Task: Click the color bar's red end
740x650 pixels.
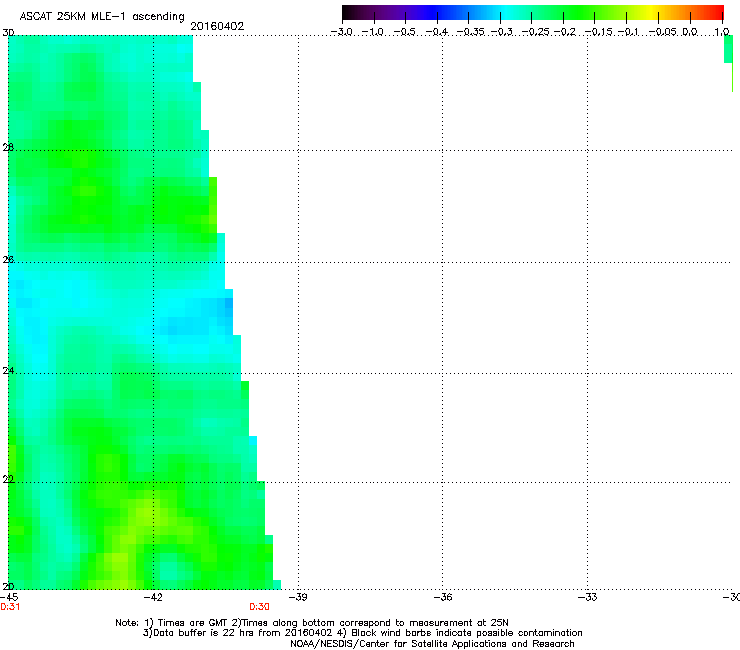Action: tap(717, 13)
